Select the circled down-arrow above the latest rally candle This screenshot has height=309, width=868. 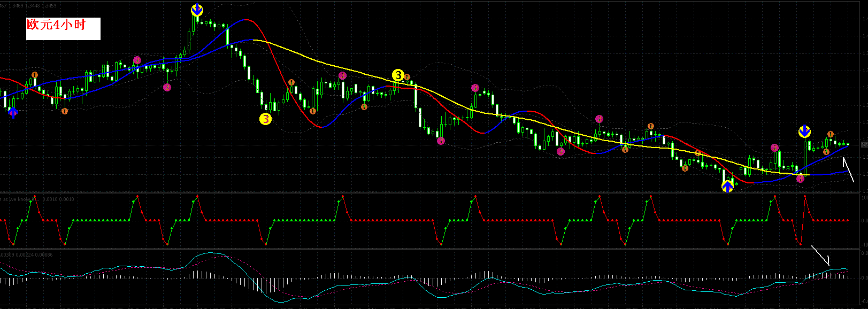click(804, 131)
